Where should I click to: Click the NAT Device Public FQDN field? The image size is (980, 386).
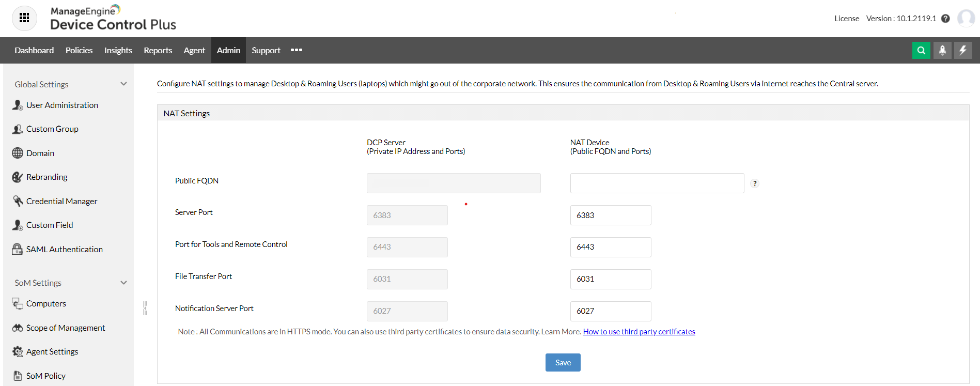point(657,183)
